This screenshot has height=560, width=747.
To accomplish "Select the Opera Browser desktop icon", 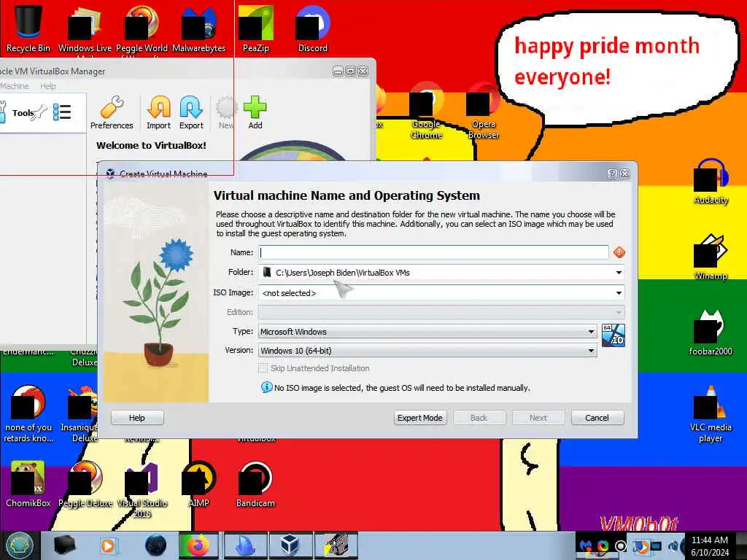I will pyautogui.click(x=484, y=112).
